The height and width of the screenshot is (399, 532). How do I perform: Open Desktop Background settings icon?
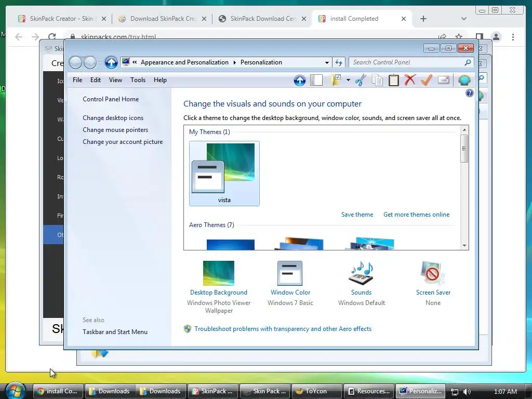point(219,273)
